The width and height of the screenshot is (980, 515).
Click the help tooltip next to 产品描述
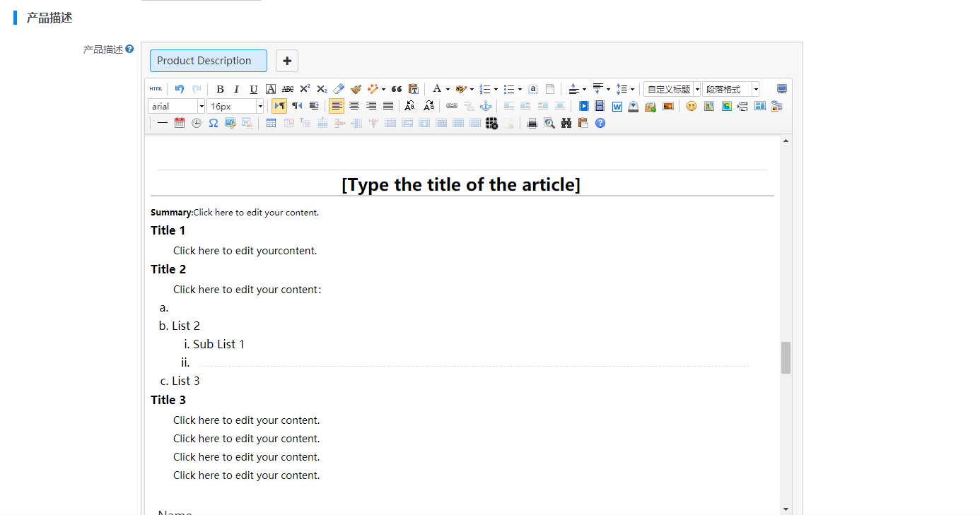click(129, 49)
